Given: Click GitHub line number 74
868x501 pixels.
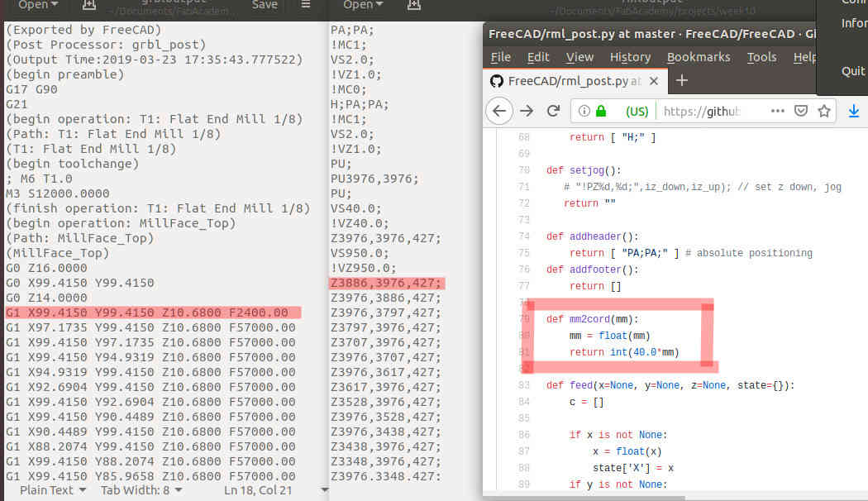Looking at the screenshot, I should tap(524, 236).
